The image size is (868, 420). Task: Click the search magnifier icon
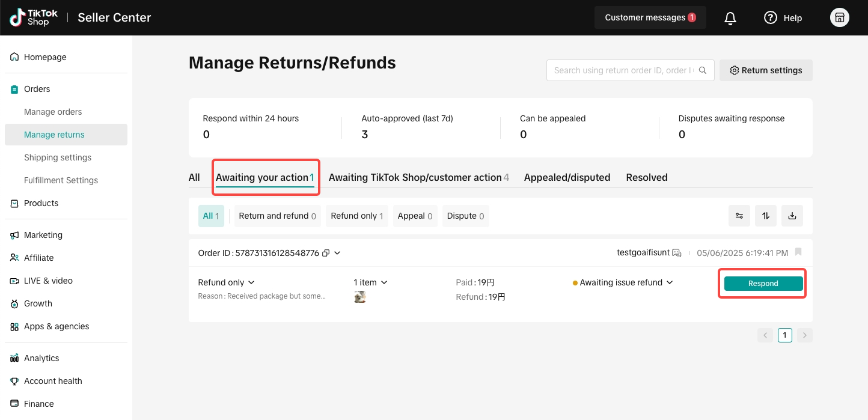[703, 70]
